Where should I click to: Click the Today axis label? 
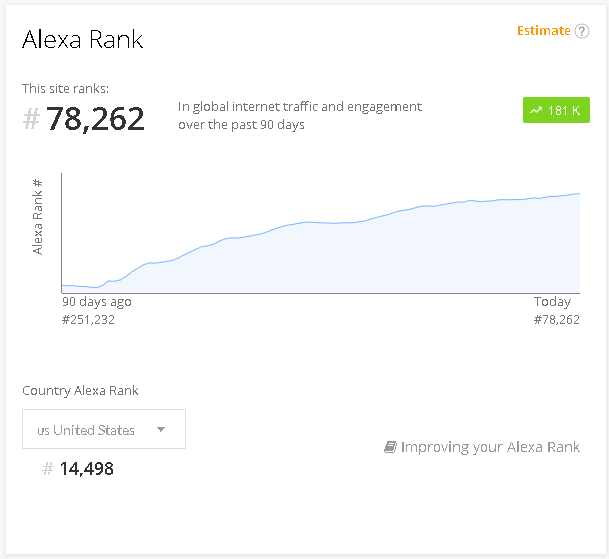tap(552, 301)
